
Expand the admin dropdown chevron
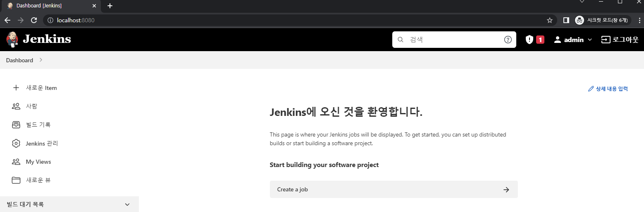point(590,40)
